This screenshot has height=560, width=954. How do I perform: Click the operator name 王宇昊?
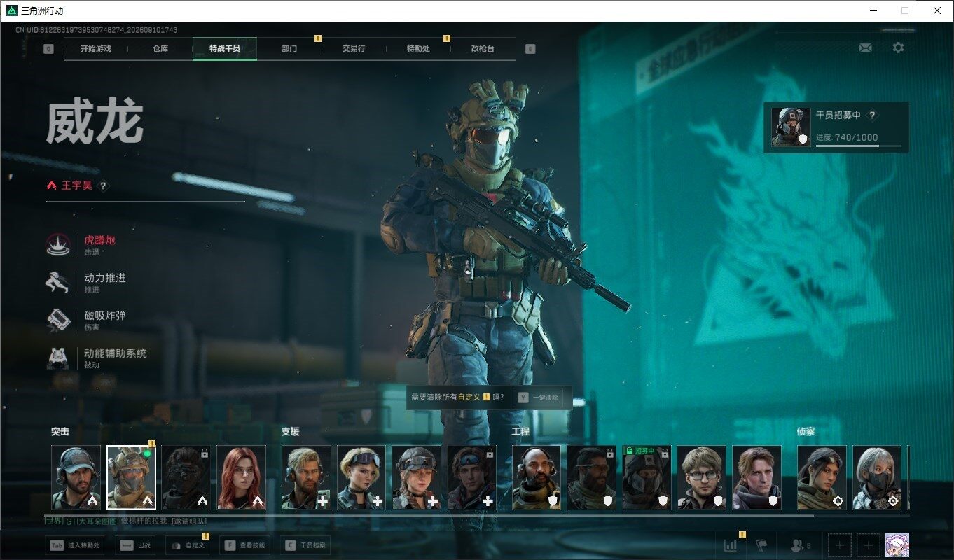point(76,185)
